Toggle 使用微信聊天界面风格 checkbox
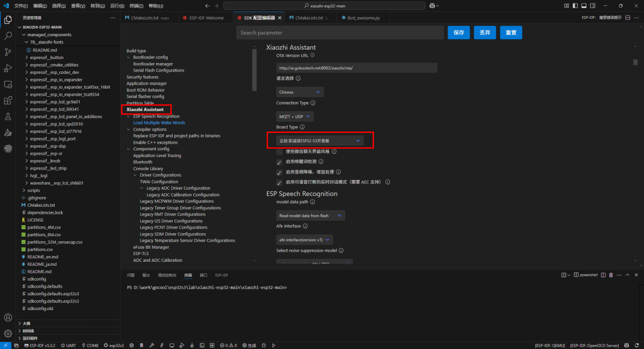The width and height of the screenshot is (644, 349). [280, 152]
